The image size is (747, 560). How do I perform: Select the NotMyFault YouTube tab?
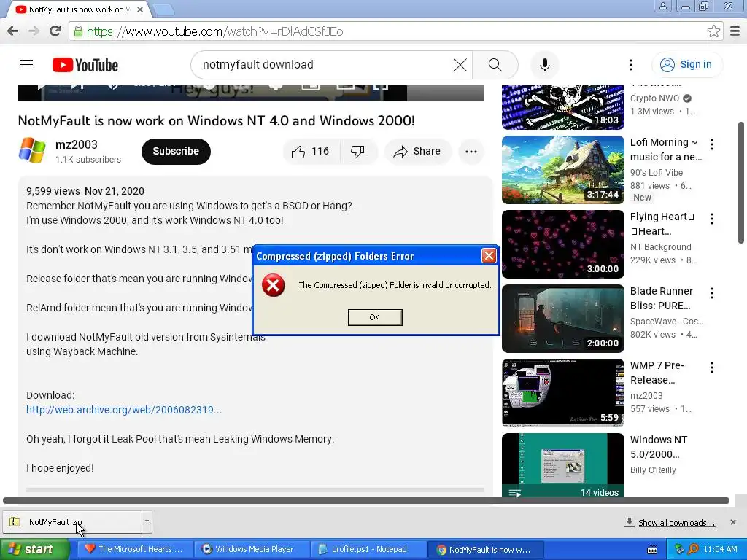pyautogui.click(x=76, y=9)
